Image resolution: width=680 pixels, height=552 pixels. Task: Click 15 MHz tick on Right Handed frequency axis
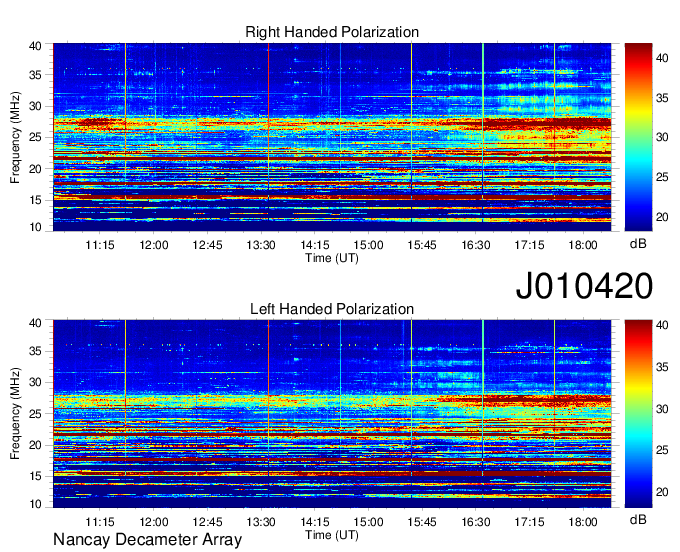(x=36, y=200)
